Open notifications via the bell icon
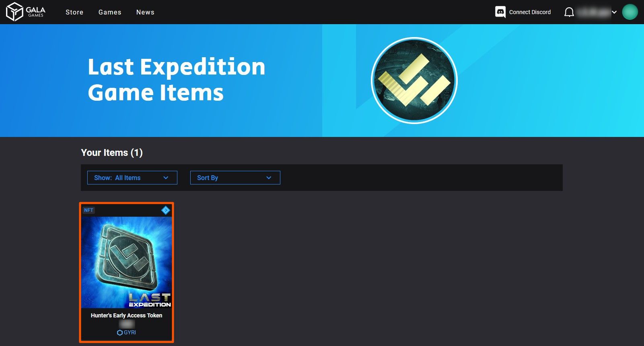The width and height of the screenshot is (644, 346). click(569, 12)
